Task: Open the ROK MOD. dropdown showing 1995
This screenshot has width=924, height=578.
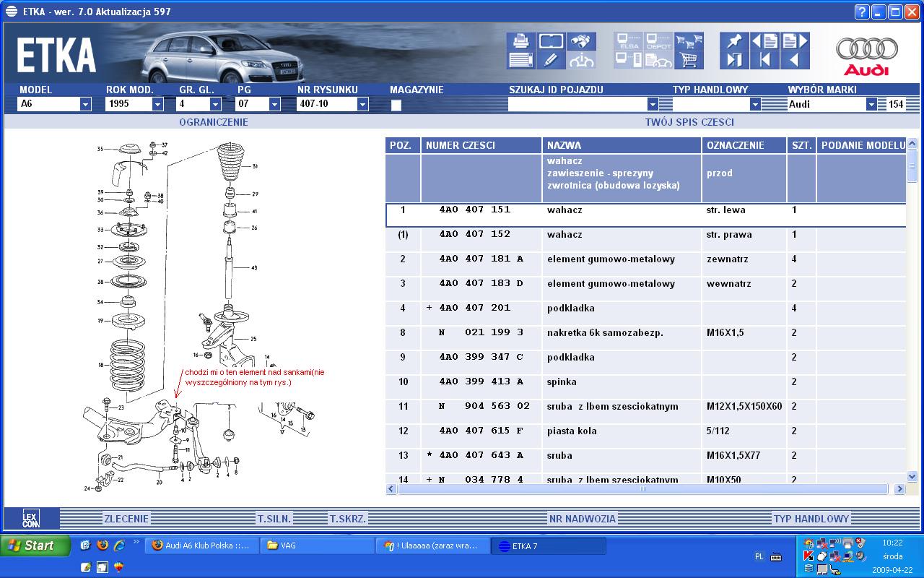Action: (158, 104)
